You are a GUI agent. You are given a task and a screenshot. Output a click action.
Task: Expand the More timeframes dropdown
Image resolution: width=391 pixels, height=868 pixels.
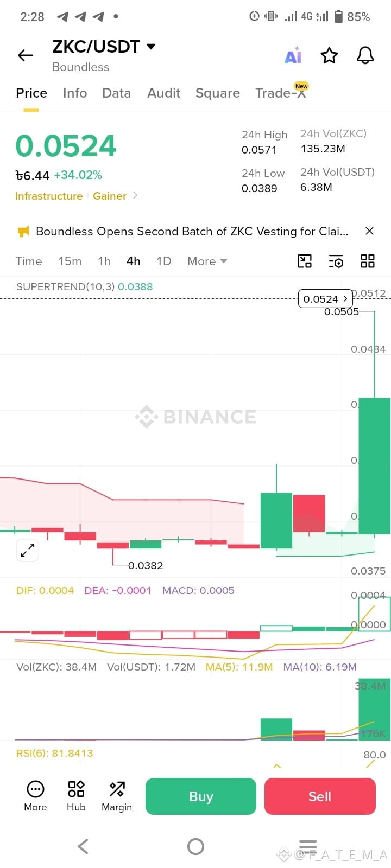tap(207, 261)
